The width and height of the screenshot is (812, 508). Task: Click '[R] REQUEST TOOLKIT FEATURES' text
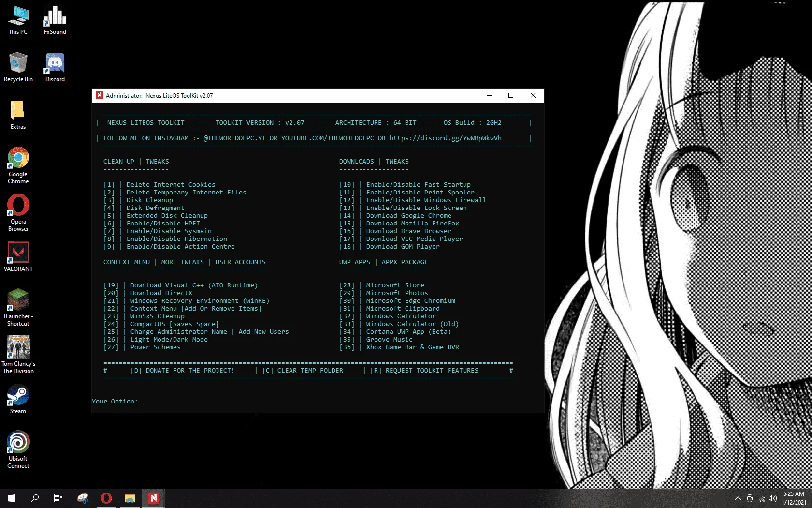424,371
